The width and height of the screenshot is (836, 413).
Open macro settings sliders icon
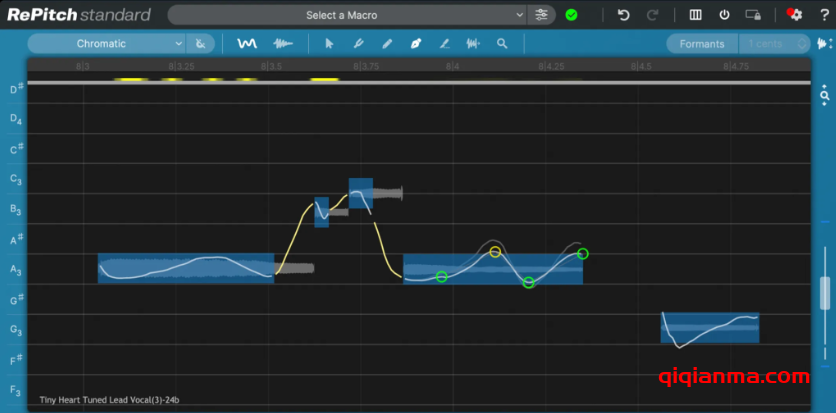click(x=541, y=15)
